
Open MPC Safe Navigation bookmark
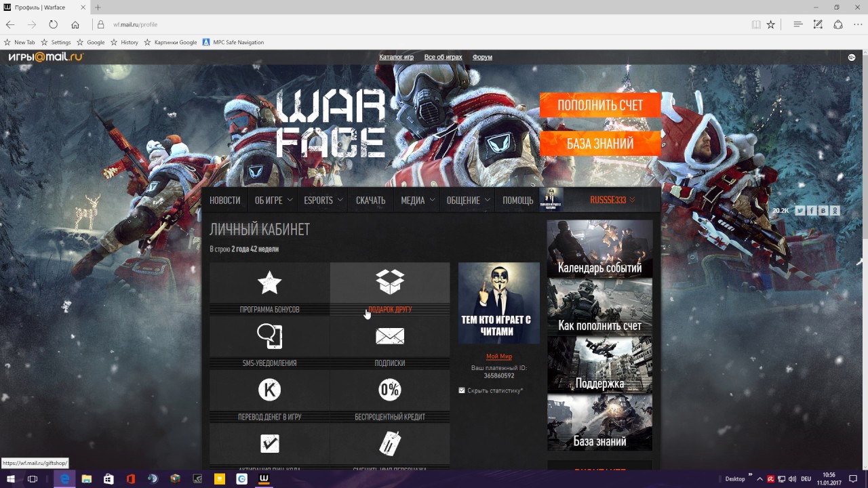[233, 42]
